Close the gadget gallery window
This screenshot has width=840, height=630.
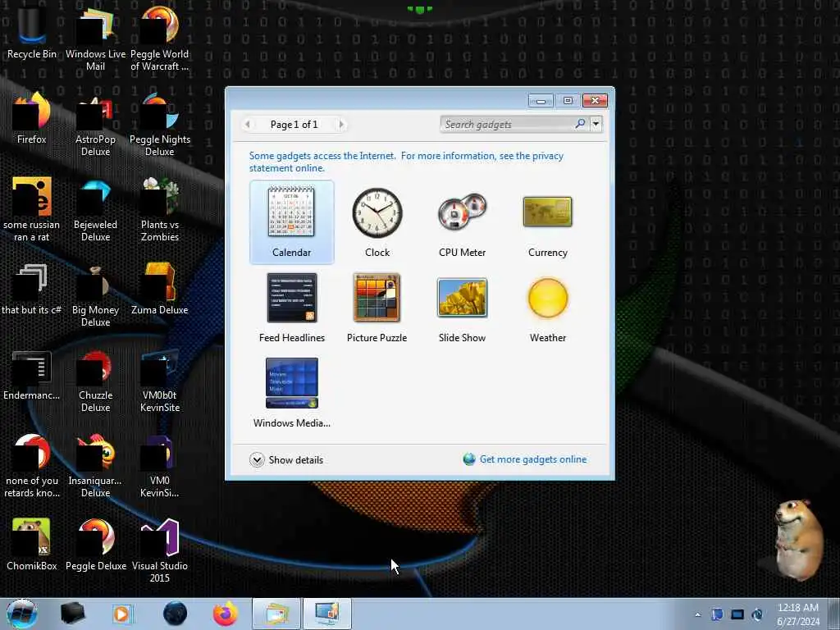pos(596,101)
